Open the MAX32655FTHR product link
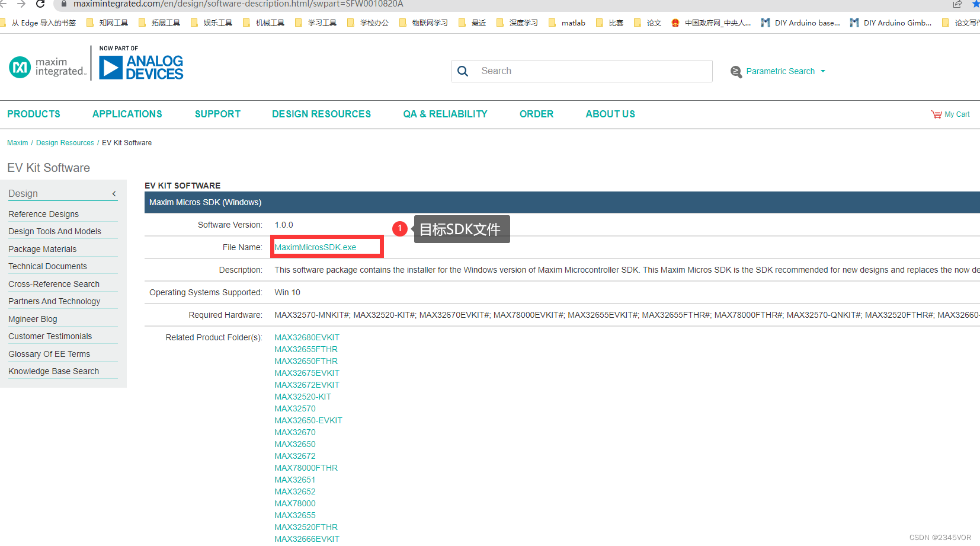Image resolution: width=980 pixels, height=546 pixels. [x=306, y=349]
